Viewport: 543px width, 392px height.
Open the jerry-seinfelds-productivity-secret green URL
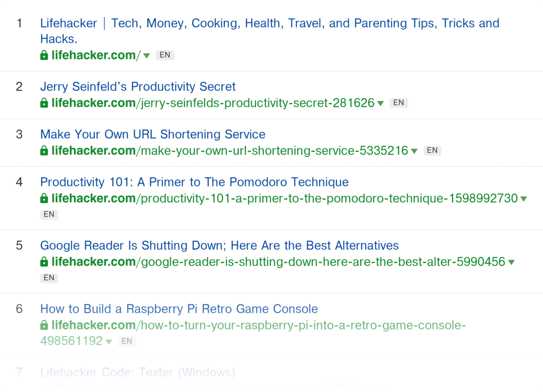click(x=213, y=103)
